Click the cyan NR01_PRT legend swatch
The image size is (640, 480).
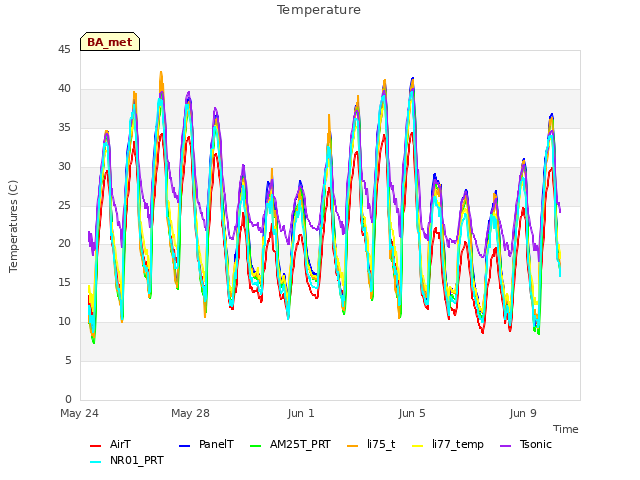95,462
